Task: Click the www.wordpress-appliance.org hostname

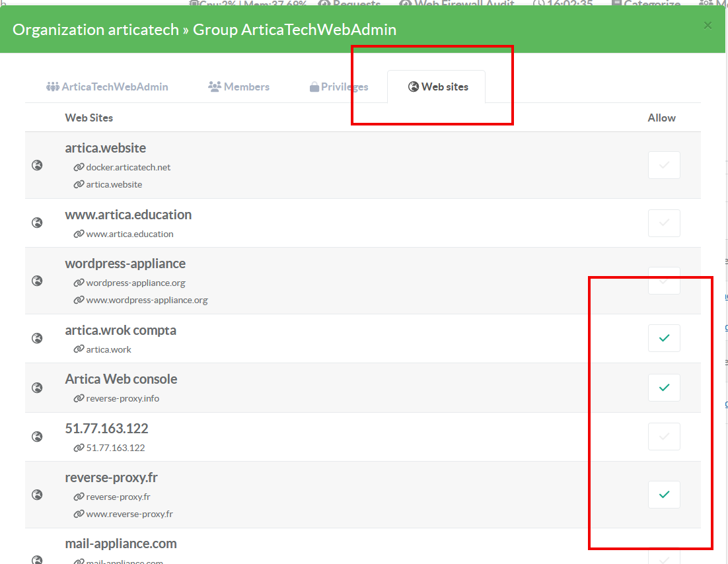Action: click(147, 300)
